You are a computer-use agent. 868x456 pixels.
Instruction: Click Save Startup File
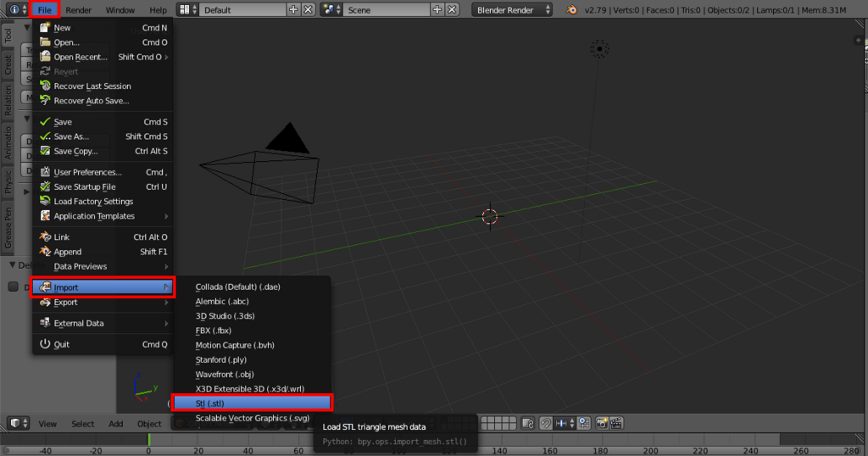[103, 186]
